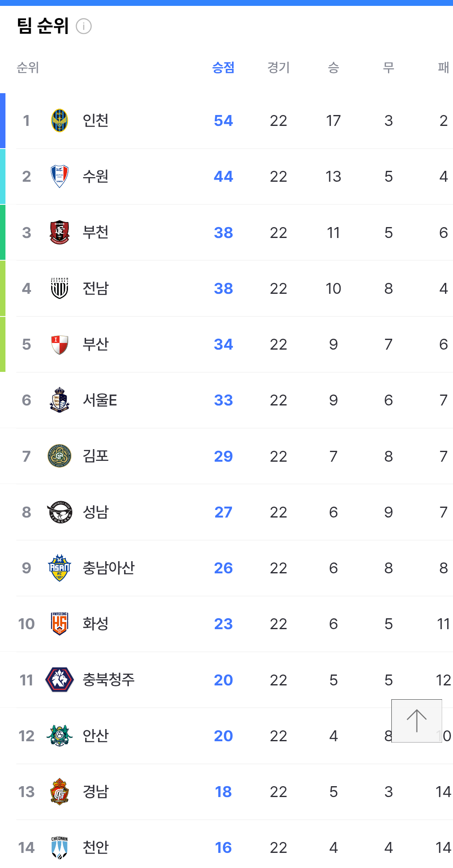Select the 경남 team name
Image resolution: width=453 pixels, height=868 pixels.
pyautogui.click(x=96, y=792)
